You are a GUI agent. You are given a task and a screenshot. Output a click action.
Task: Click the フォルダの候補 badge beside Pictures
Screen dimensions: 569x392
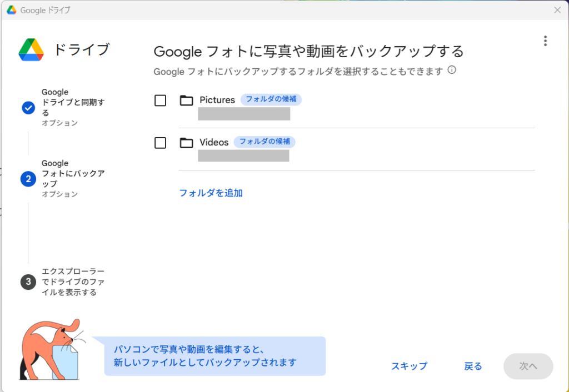click(x=271, y=99)
